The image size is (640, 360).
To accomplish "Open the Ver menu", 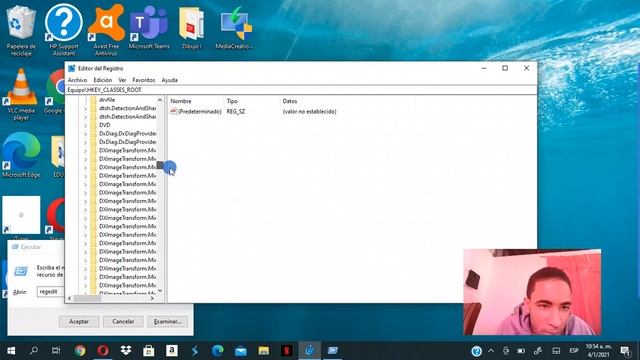I will (122, 80).
